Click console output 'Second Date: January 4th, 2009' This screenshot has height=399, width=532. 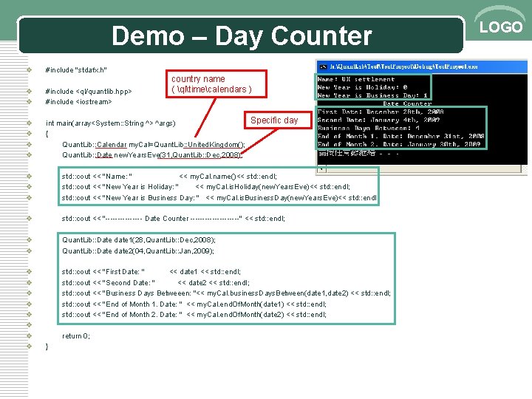[x=378, y=120]
